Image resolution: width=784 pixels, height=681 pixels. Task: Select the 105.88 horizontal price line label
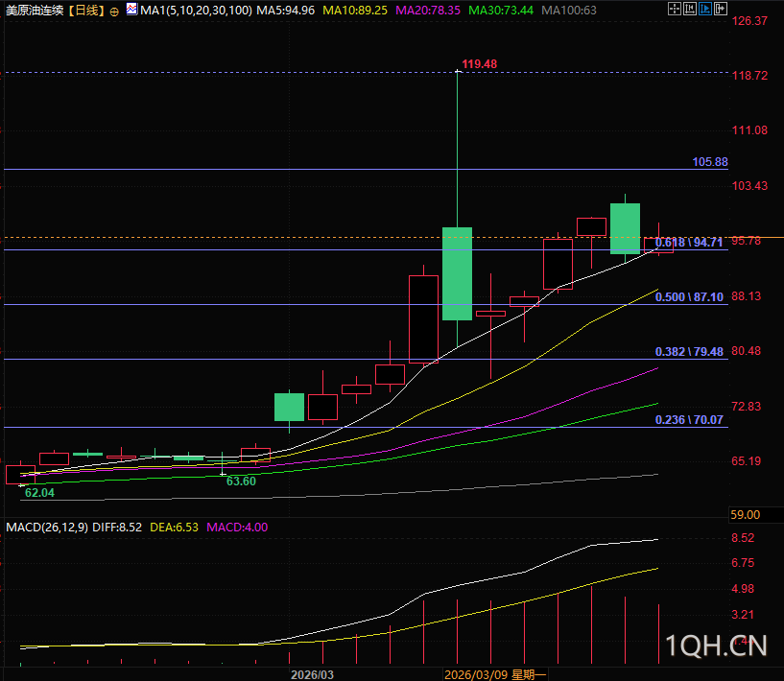tap(709, 162)
